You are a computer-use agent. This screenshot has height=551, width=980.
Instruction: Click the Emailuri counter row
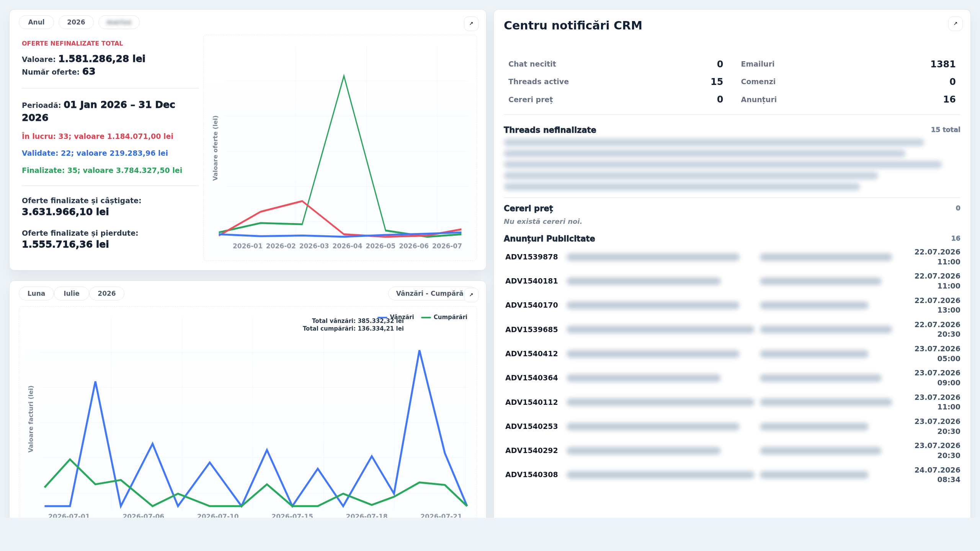(x=848, y=64)
